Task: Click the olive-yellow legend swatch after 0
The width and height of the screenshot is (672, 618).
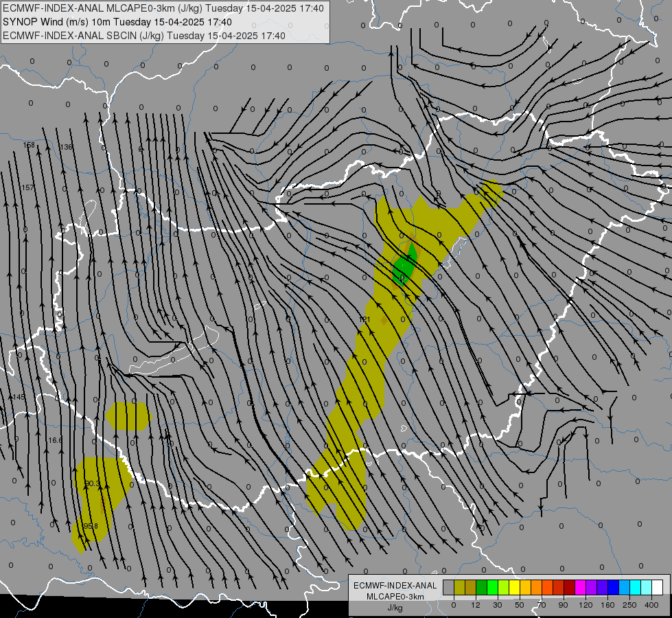Action: click(x=459, y=587)
